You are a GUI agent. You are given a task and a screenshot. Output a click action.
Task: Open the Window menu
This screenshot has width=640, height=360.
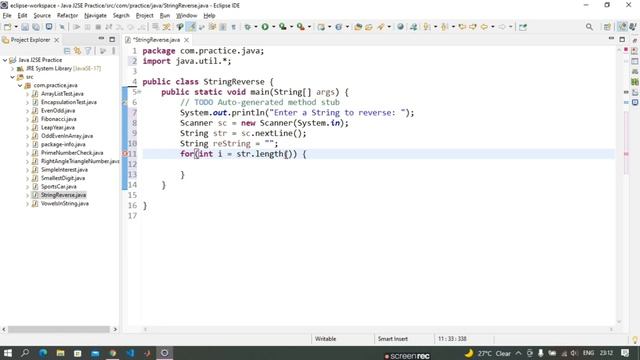coord(187,16)
